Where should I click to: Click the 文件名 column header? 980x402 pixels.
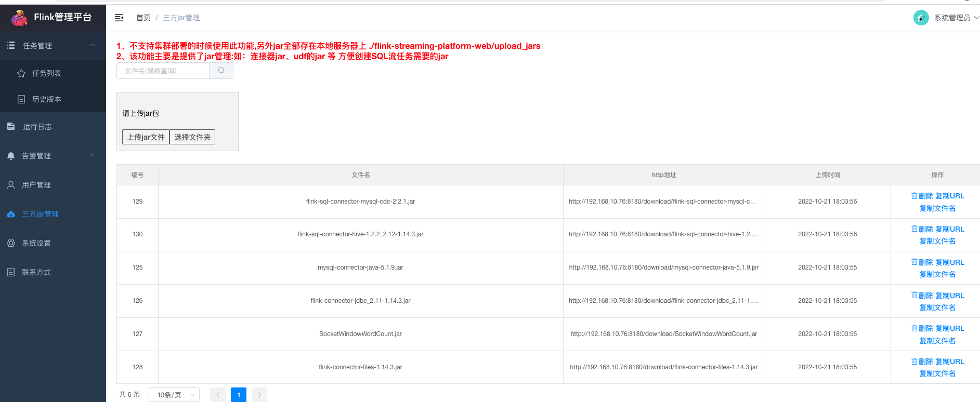pyautogui.click(x=360, y=175)
